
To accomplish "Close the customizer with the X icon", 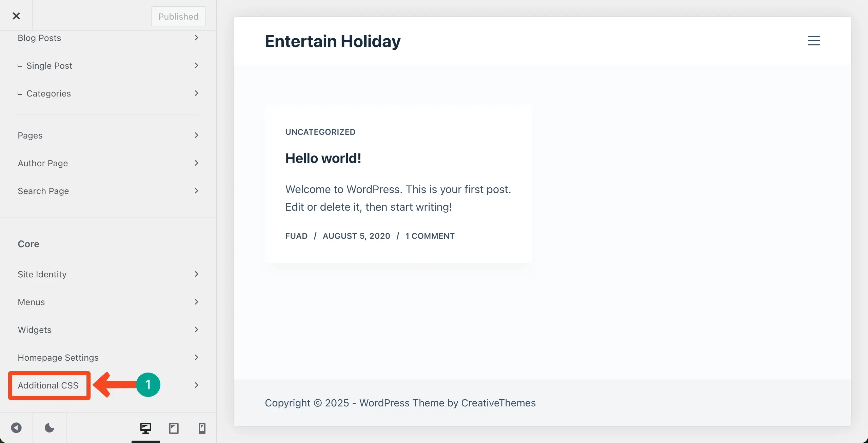I will (16, 16).
